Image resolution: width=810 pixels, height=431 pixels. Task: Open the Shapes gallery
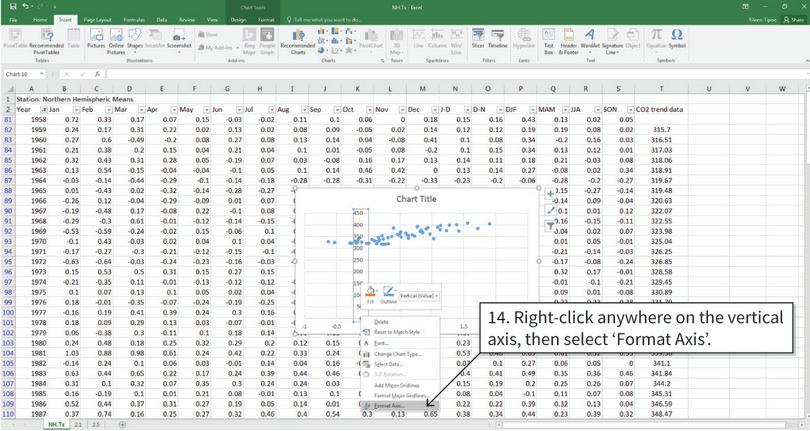coord(134,39)
